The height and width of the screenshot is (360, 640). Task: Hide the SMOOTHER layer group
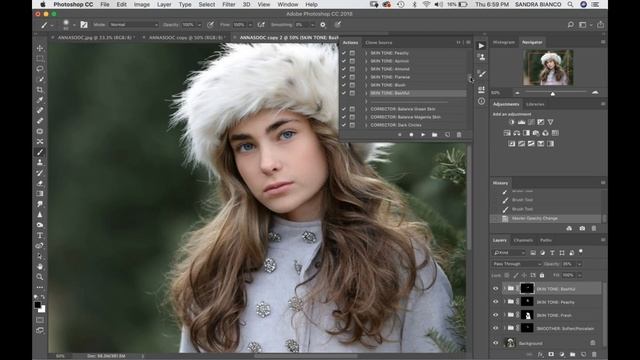496,328
